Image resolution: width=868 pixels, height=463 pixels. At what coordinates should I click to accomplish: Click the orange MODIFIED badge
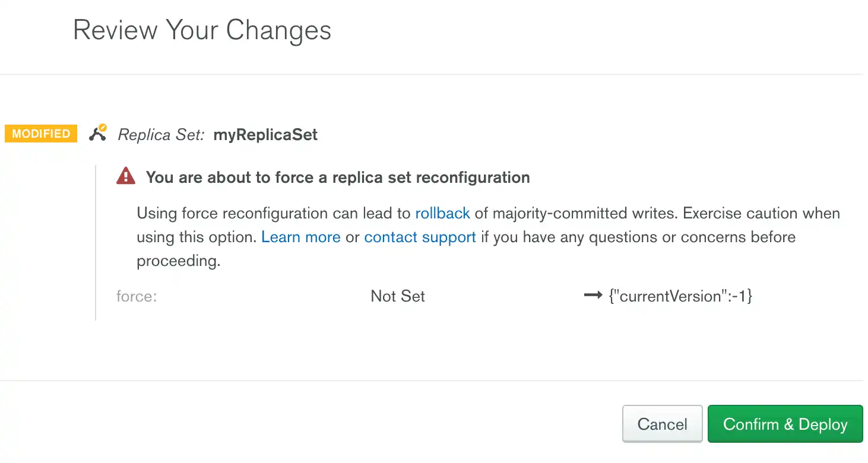(x=41, y=134)
